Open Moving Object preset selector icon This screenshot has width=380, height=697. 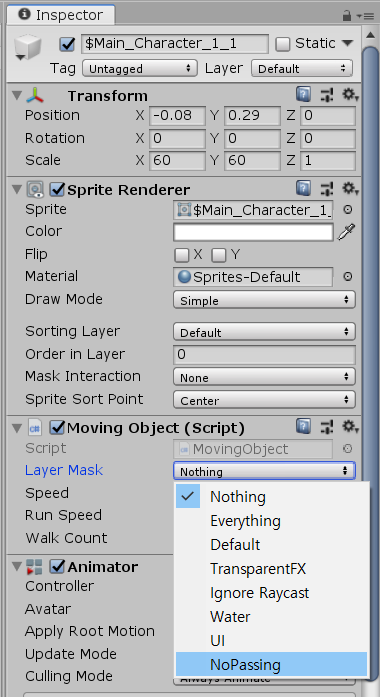(327, 427)
